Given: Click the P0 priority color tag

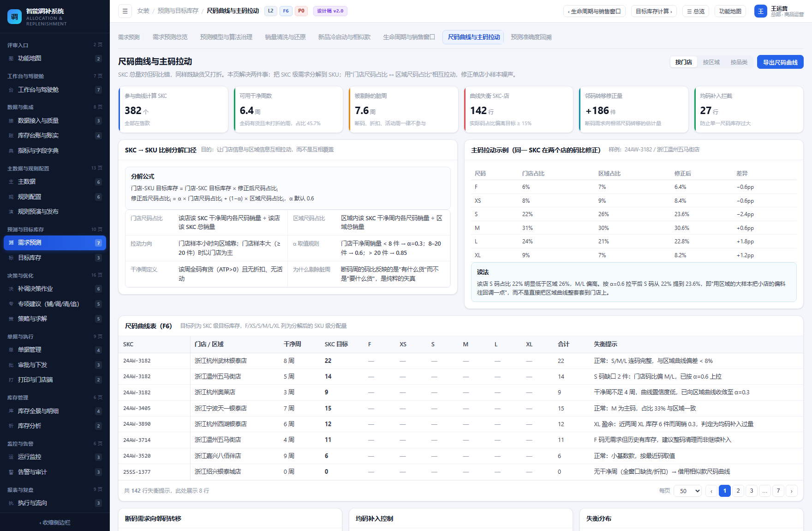Looking at the screenshot, I should [x=301, y=11].
